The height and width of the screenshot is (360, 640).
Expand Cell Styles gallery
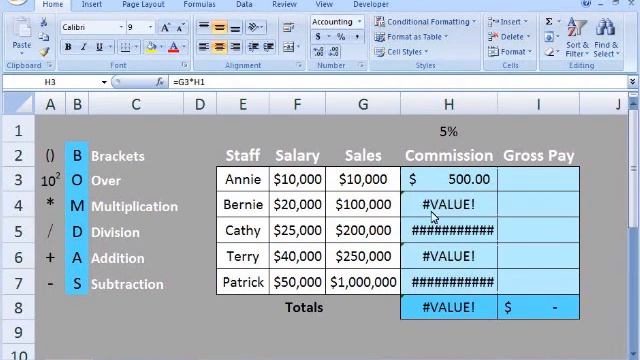(402, 52)
